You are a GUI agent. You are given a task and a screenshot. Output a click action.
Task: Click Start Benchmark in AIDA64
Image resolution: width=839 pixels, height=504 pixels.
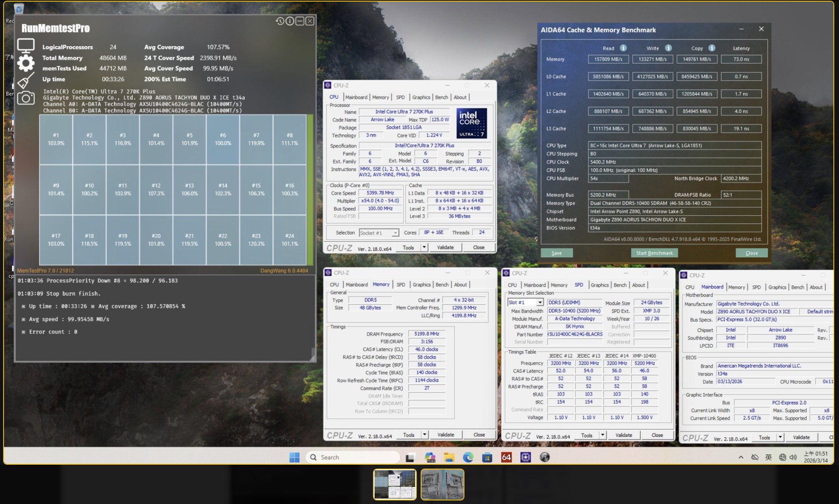(654, 253)
